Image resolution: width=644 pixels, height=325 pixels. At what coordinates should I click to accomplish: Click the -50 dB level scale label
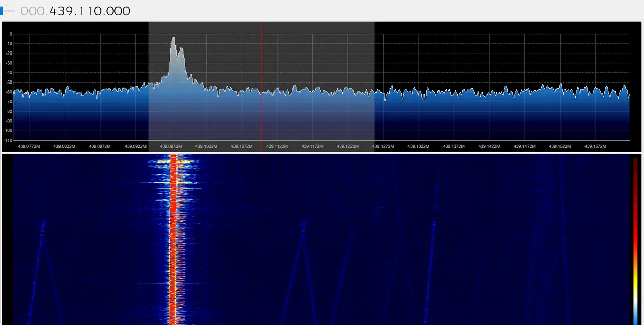tap(8, 82)
